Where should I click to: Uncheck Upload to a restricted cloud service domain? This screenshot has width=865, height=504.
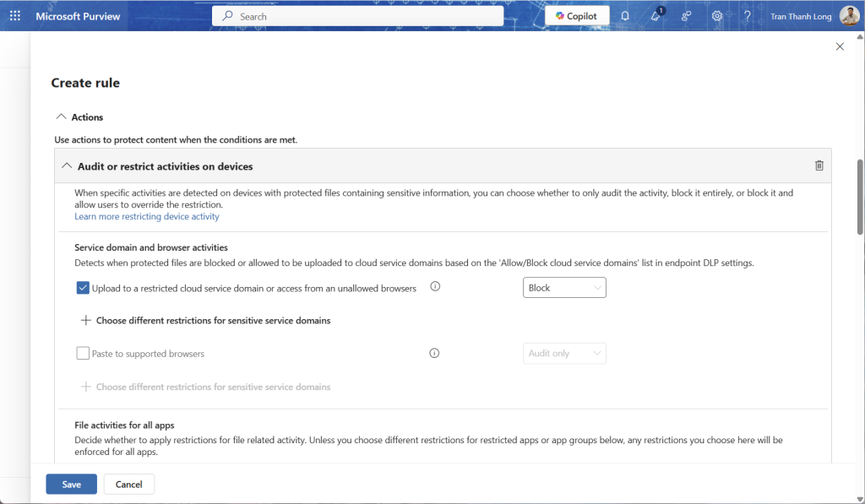coord(83,288)
